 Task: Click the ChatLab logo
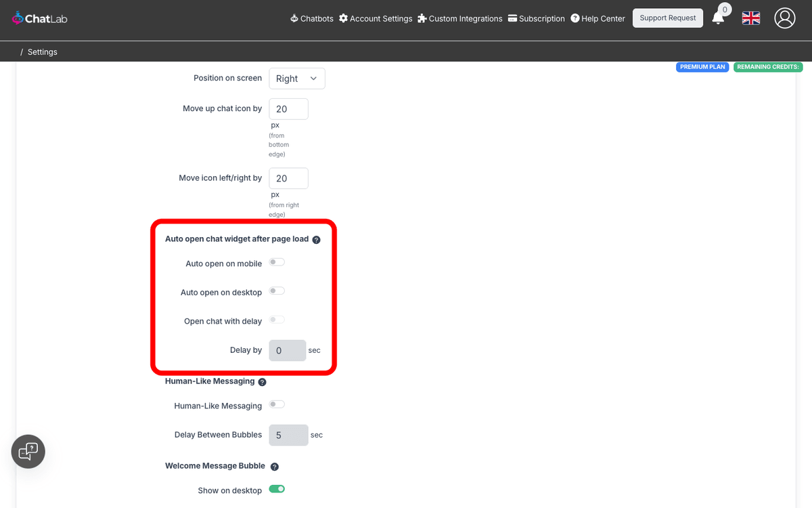[39, 18]
